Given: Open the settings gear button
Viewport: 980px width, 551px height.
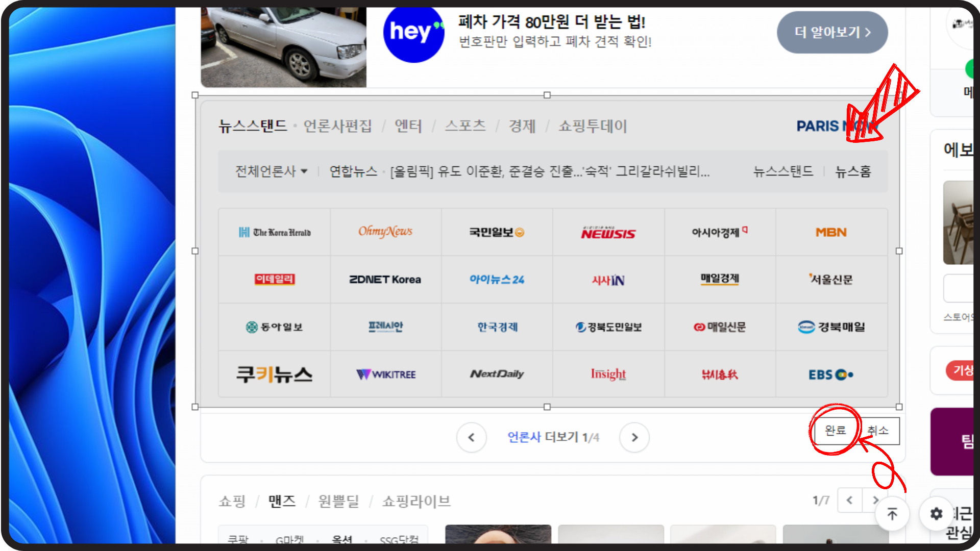Looking at the screenshot, I should 936,514.
